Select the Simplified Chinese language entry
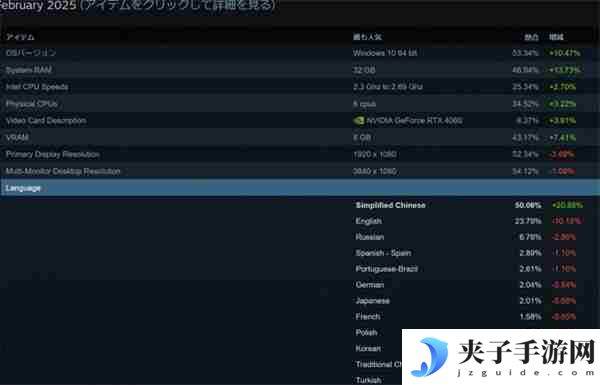 [390, 205]
